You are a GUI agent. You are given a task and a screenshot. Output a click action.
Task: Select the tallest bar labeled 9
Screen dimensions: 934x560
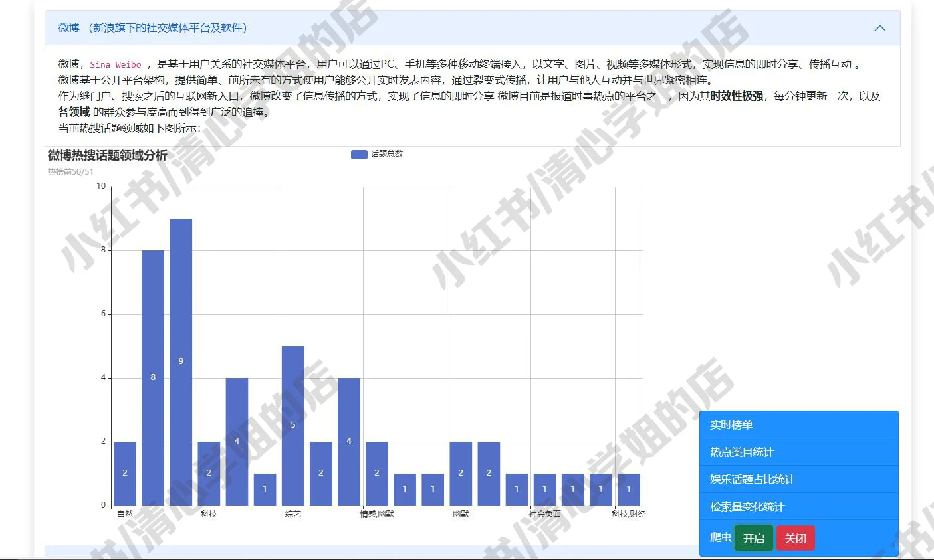(181, 362)
